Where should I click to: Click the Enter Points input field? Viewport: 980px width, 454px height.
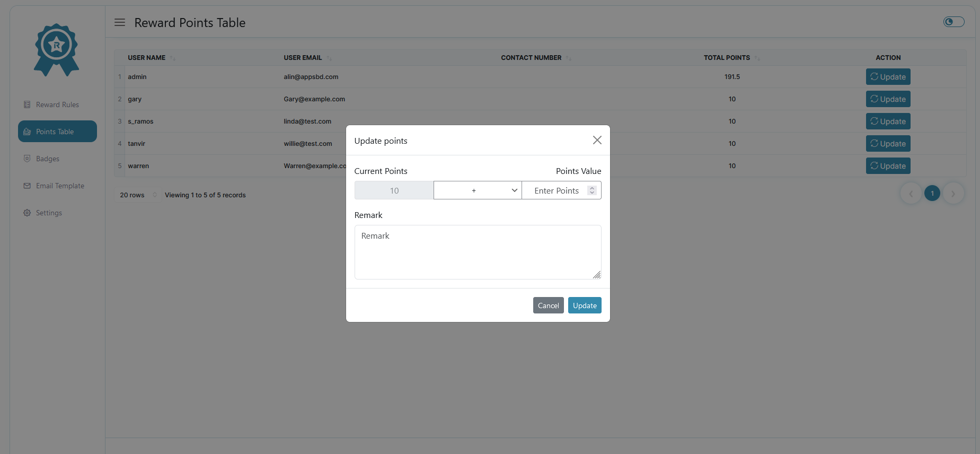(556, 190)
